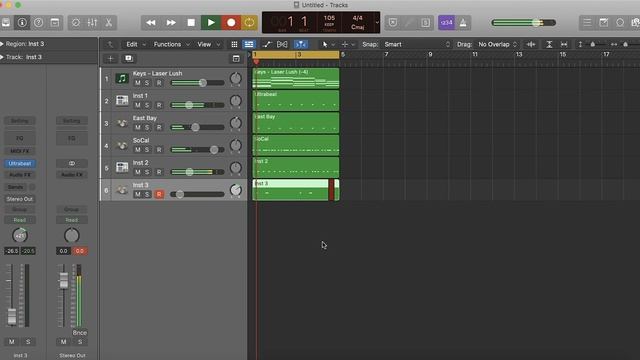The width and height of the screenshot is (640, 360).
Task: Open the Note Pads icon
Action: 603,22
